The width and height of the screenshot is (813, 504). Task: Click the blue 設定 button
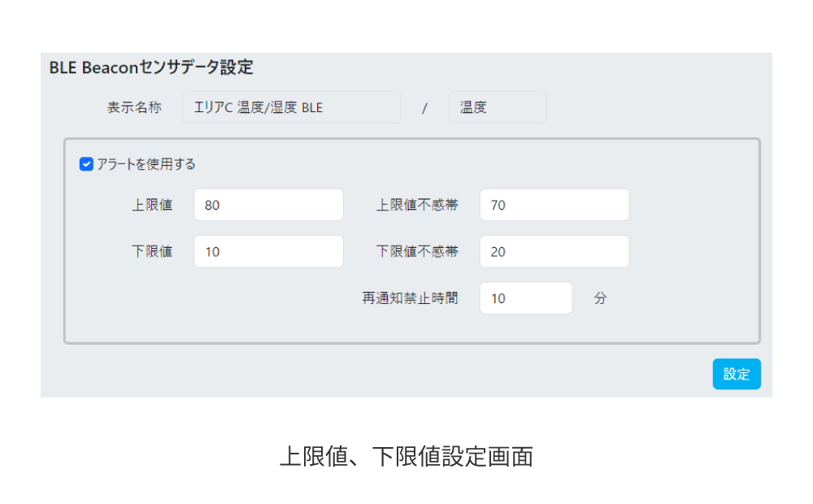click(737, 374)
